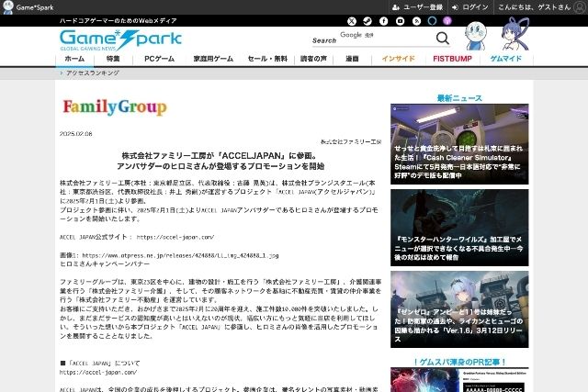Open the PR article thumbnail under ゲムスパ渾身のPR記事
The height and width of the screenshot is (392, 588).
coord(459,380)
